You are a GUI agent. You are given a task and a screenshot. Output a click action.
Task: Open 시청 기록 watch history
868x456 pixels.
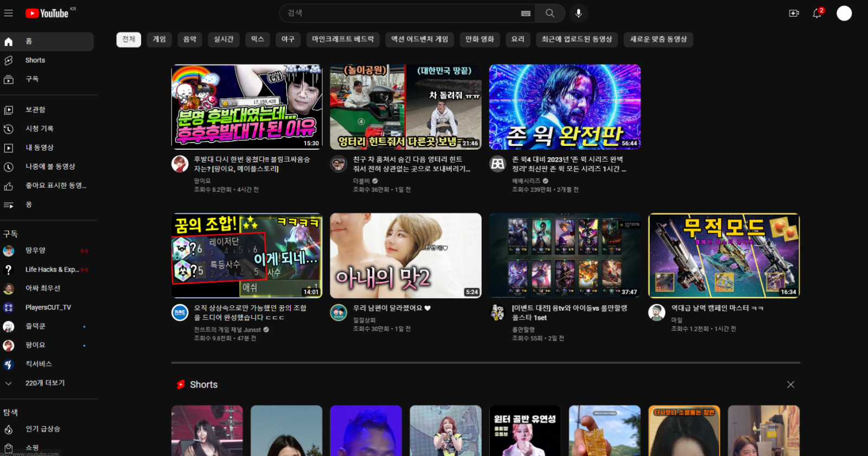(x=40, y=129)
